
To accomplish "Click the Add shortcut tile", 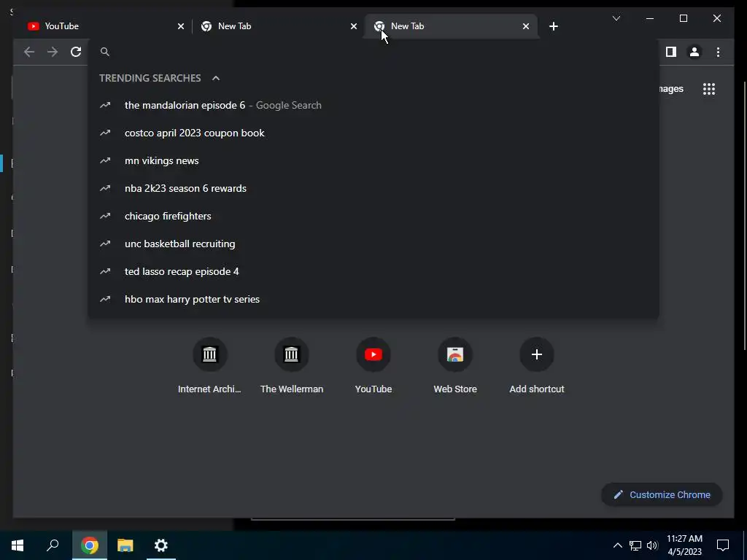I will tap(537, 365).
